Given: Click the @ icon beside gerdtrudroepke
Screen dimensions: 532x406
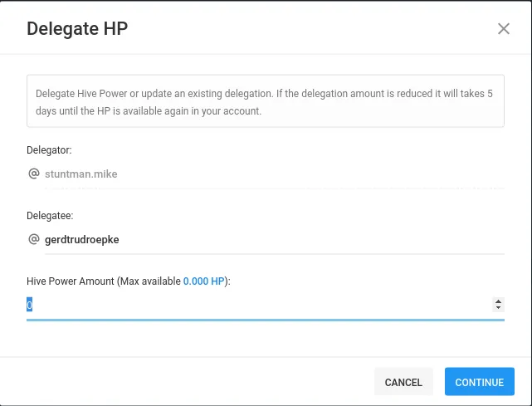Looking at the screenshot, I should [33, 239].
